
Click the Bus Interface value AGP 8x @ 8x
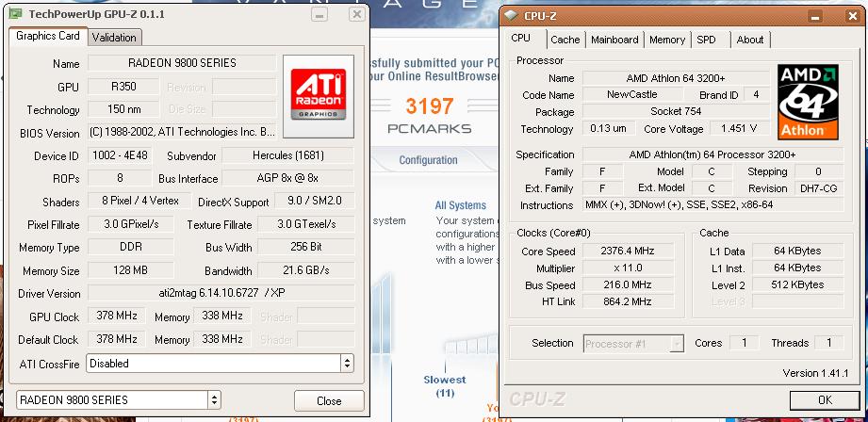(287, 178)
